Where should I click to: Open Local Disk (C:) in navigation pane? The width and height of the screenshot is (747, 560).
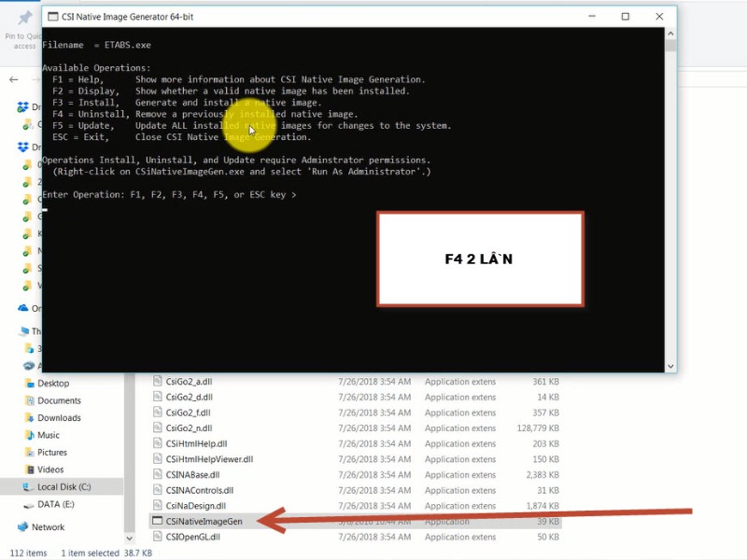(x=64, y=486)
